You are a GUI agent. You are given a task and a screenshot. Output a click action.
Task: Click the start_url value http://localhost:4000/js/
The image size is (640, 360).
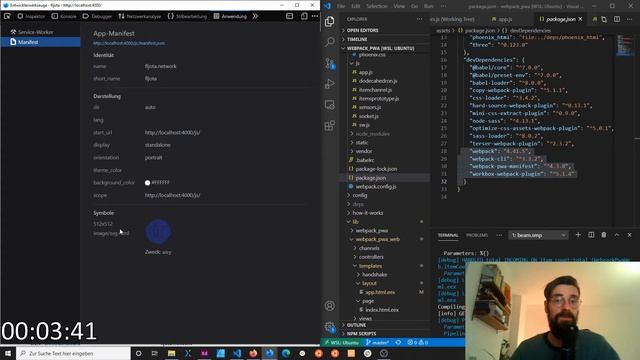(172, 133)
